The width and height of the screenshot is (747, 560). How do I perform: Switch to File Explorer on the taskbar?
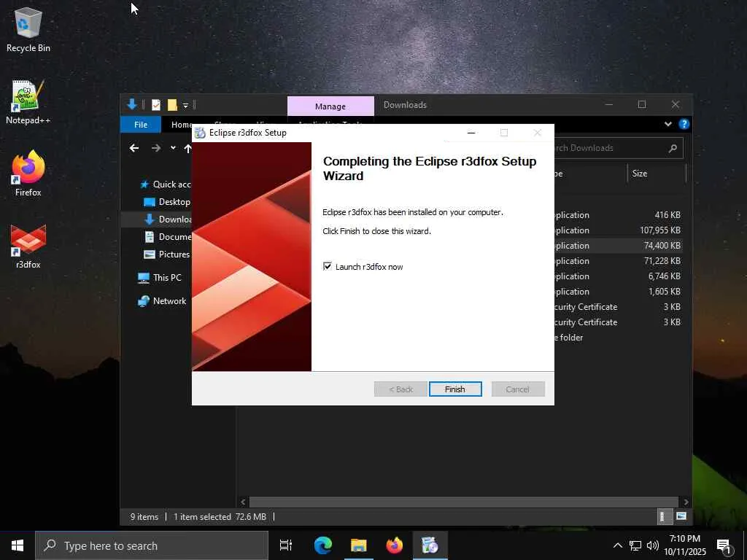[x=359, y=545]
